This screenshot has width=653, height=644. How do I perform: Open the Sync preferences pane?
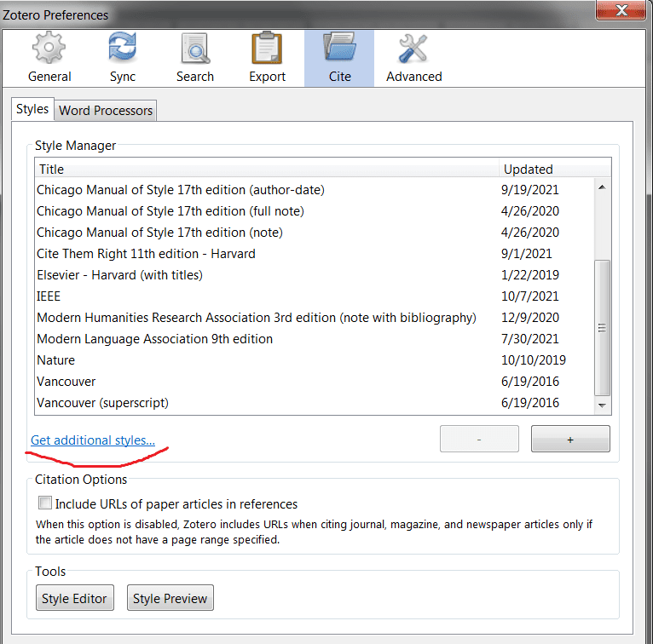[123, 58]
